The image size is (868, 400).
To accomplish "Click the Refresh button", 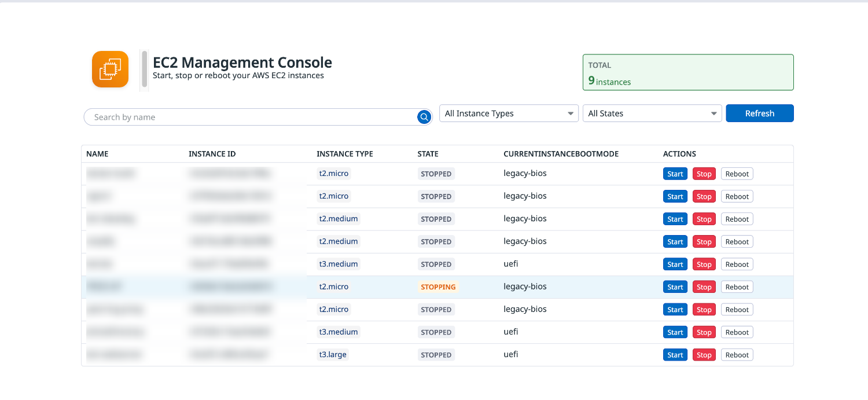I will click(760, 113).
